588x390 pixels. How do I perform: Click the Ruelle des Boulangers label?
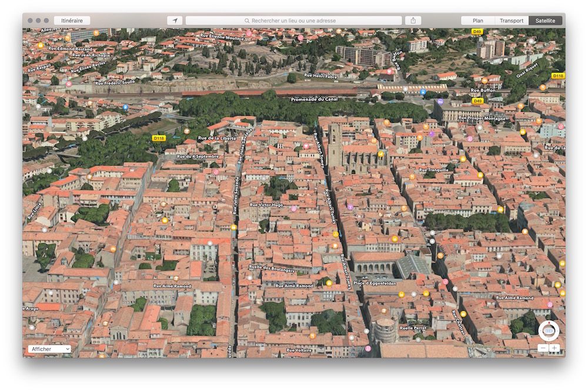(272, 268)
